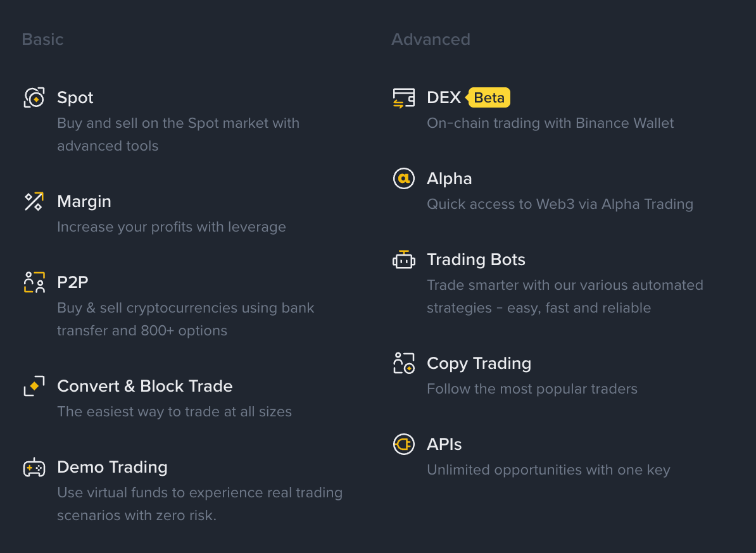756x553 pixels.
Task: Open the Demo Trading gamepad icon
Action: pyautogui.click(x=34, y=467)
